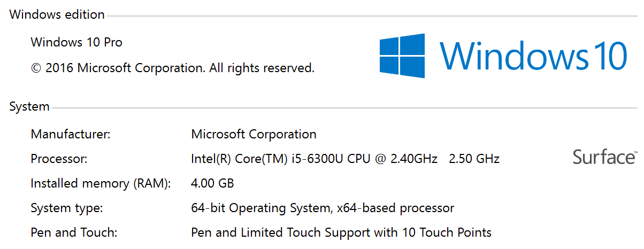This screenshot has width=644, height=249.
Task: Click the 2016 Microsoft Corporation copyright line
Action: point(173,68)
